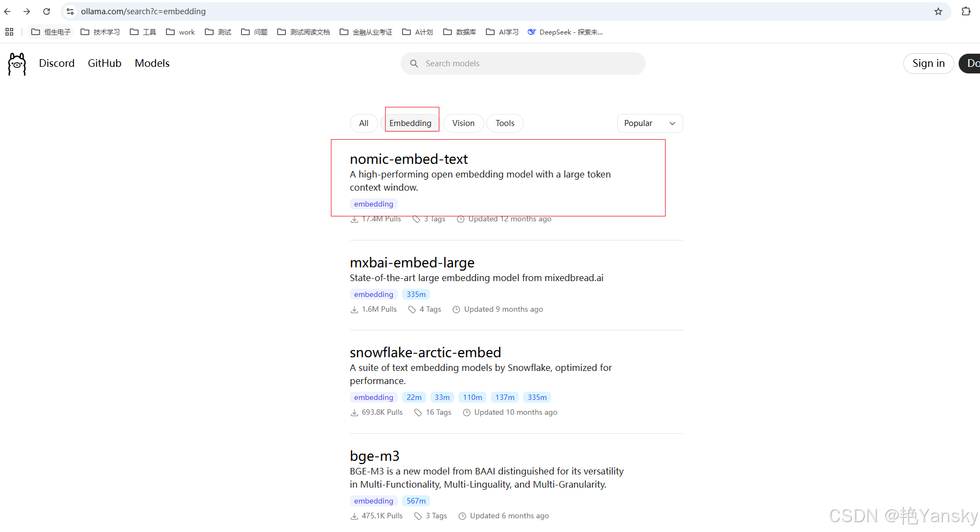Open the 工具 bookmark folder

pyautogui.click(x=143, y=32)
